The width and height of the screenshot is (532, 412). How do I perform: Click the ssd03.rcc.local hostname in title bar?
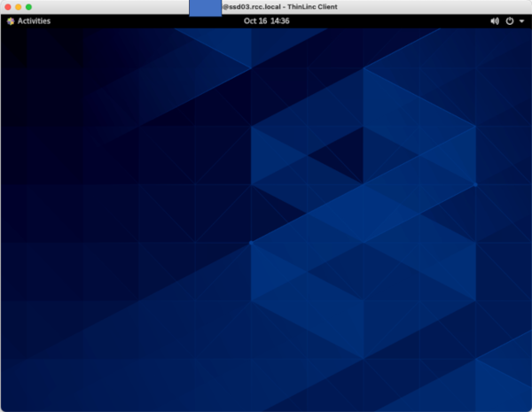point(252,6)
